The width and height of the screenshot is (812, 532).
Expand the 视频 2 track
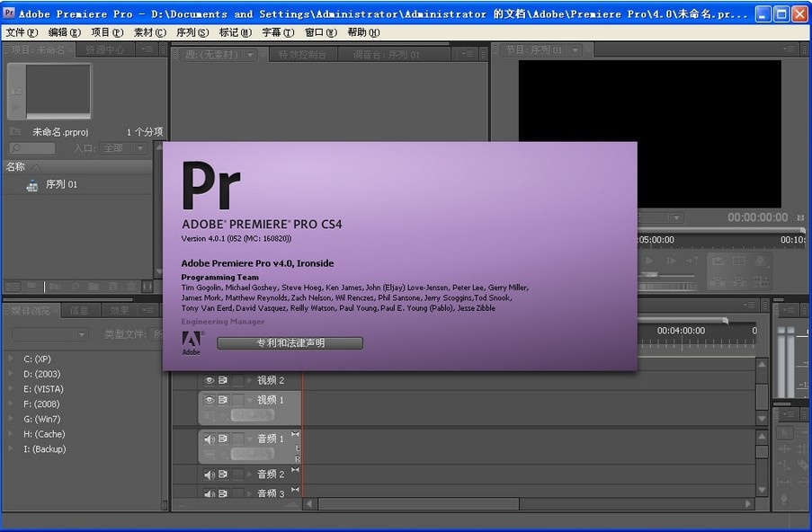(250, 380)
